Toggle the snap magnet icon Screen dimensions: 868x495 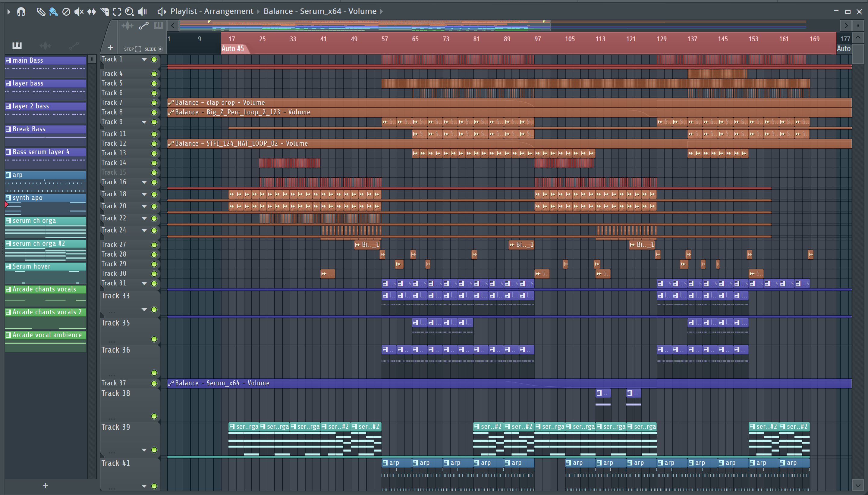click(21, 12)
